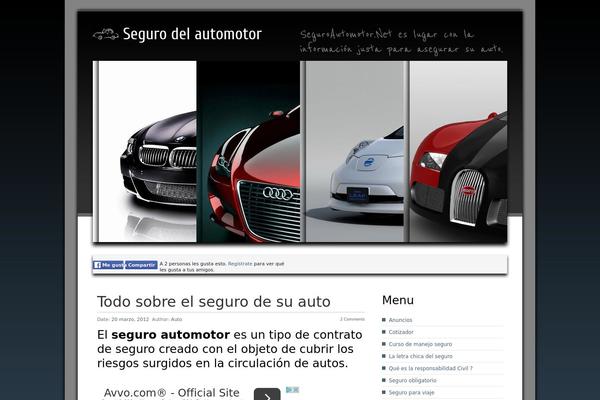Click the date text 20 marzo, 2012
Image resolution: width=600 pixels, height=400 pixels.
(x=130, y=319)
